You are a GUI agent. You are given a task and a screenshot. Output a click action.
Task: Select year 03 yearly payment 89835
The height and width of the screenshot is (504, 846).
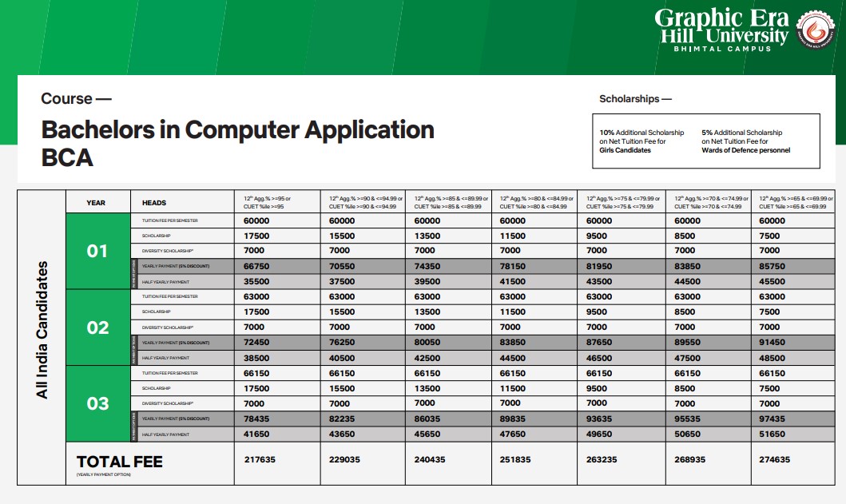513,419
